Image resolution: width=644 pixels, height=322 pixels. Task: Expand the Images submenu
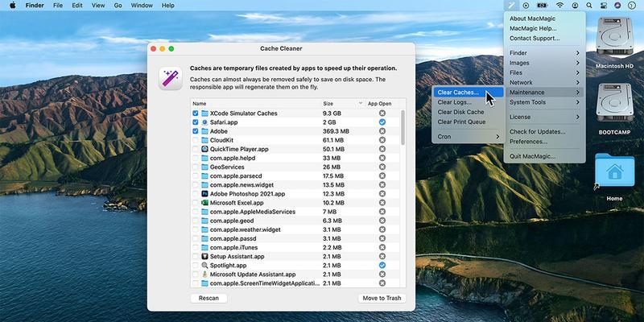point(544,63)
